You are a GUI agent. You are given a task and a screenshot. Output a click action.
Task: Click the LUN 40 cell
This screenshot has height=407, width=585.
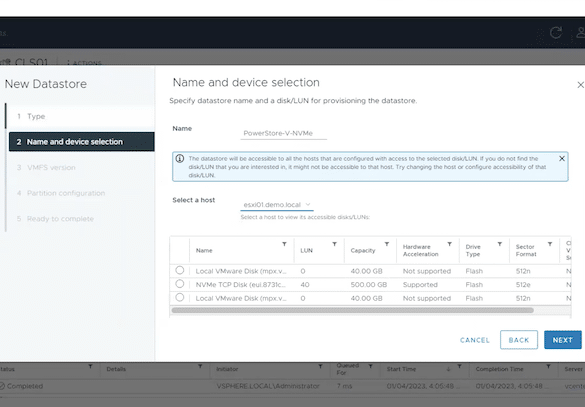305,285
